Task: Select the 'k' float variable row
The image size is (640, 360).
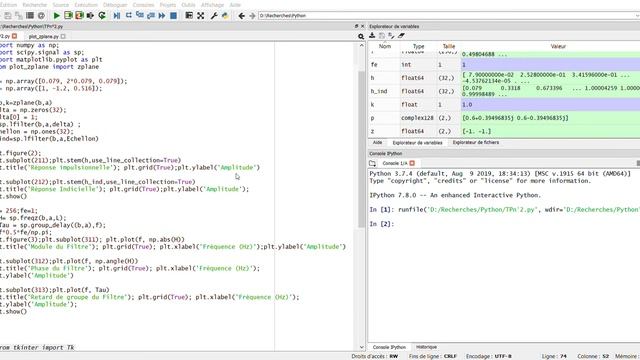Action: click(504, 104)
